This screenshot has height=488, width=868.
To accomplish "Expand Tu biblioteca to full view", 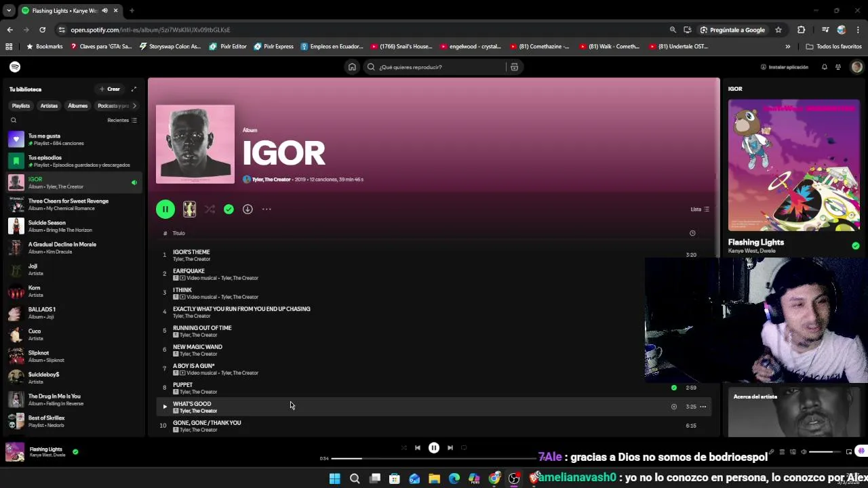I will [x=134, y=89].
